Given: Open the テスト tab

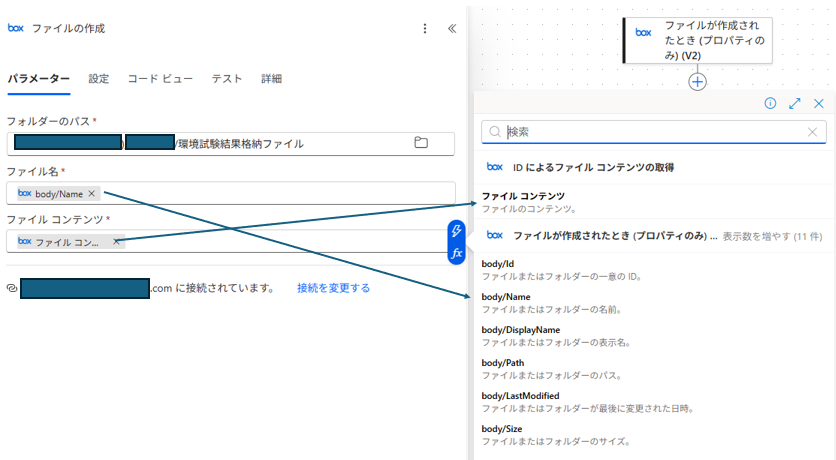Looking at the screenshot, I should pos(227,79).
